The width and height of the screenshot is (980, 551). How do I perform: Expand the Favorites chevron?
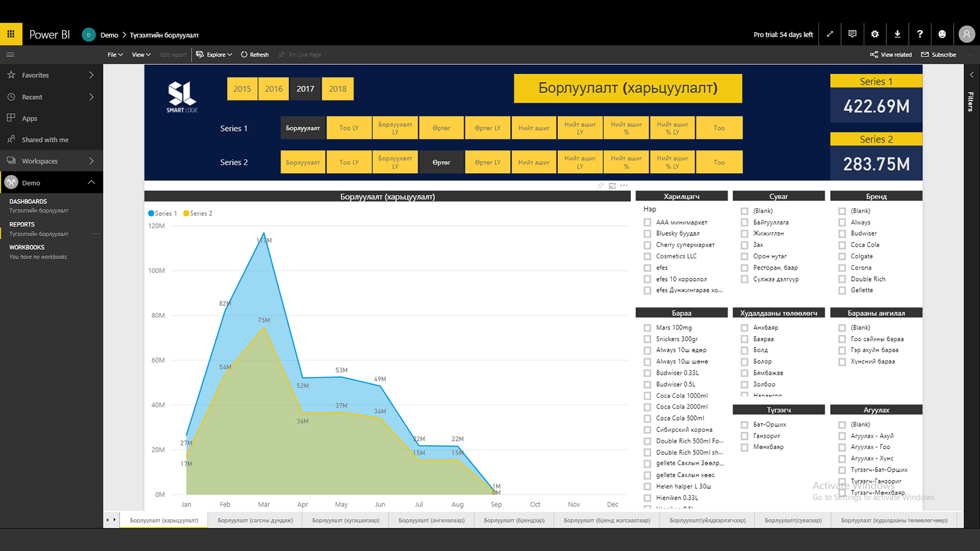[91, 75]
